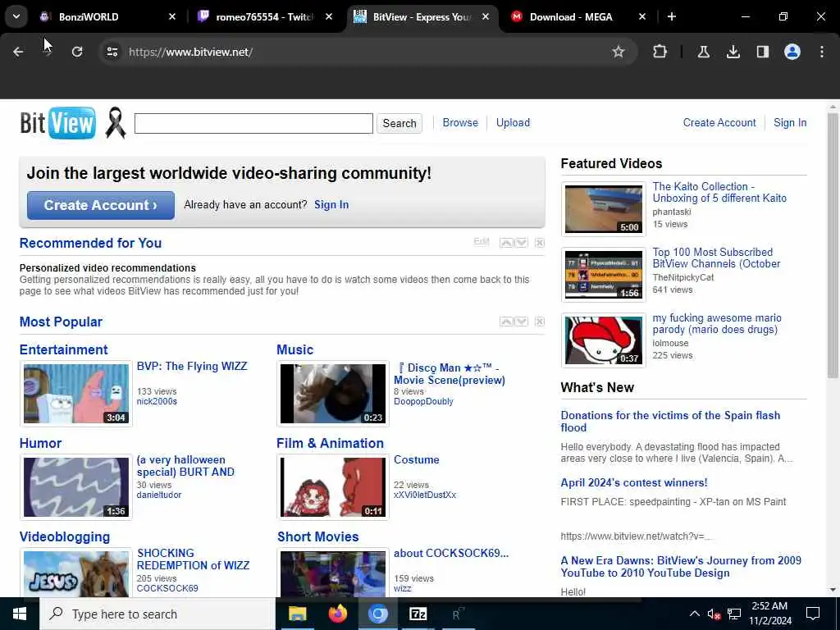Click the muted volume tray icon
Viewport: 840px width, 630px height.
[x=714, y=614]
